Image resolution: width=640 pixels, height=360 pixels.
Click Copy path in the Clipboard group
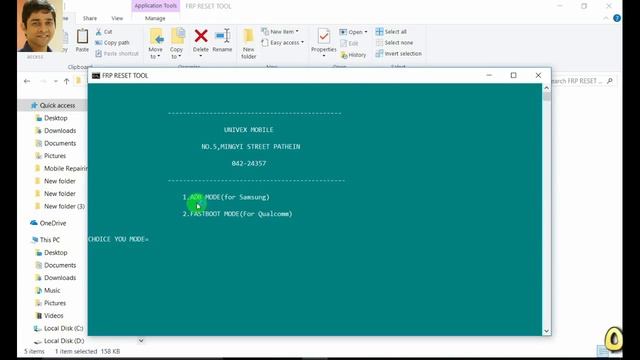click(112, 42)
